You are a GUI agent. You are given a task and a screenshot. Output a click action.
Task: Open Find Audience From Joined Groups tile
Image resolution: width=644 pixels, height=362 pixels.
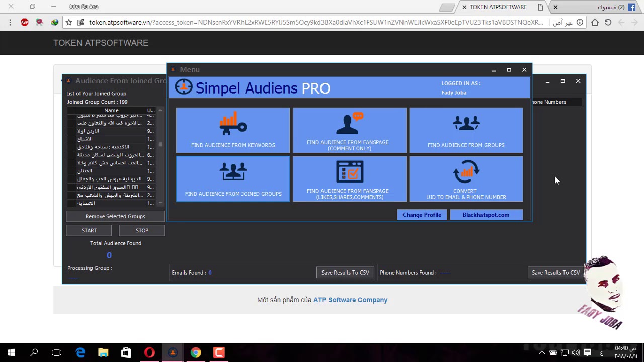pos(233,178)
